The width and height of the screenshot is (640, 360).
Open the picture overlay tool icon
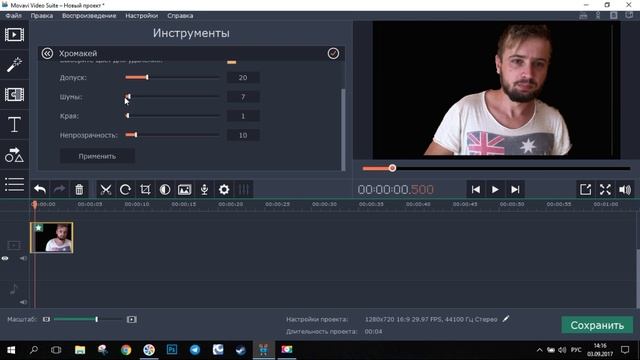coord(184,189)
